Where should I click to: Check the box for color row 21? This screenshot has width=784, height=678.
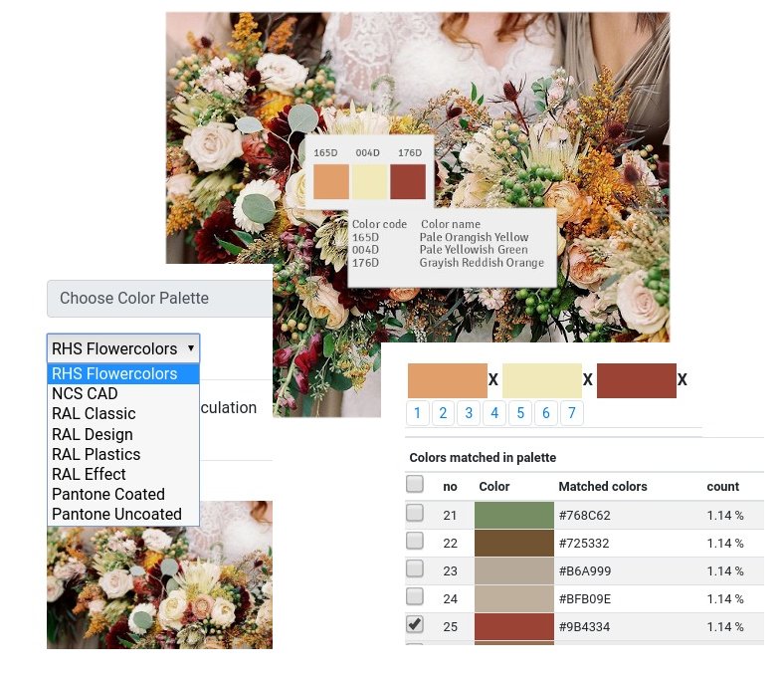(x=415, y=514)
